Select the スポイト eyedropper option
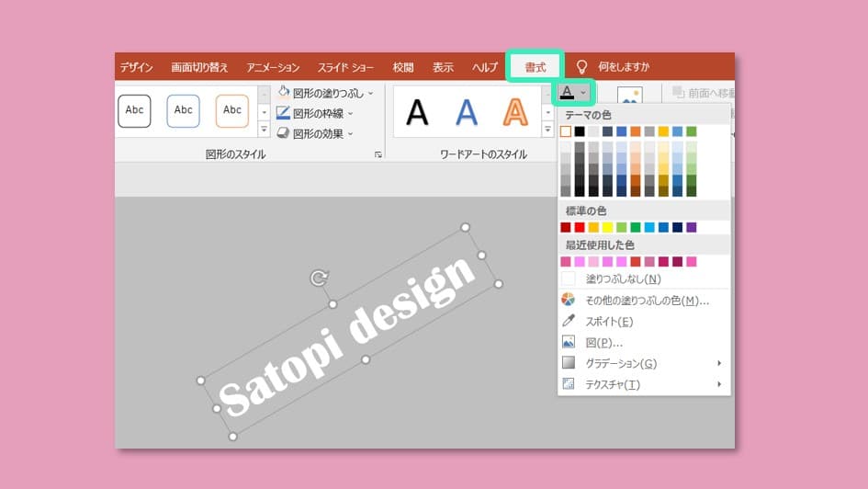Image resolution: width=868 pixels, height=489 pixels. tap(645, 321)
